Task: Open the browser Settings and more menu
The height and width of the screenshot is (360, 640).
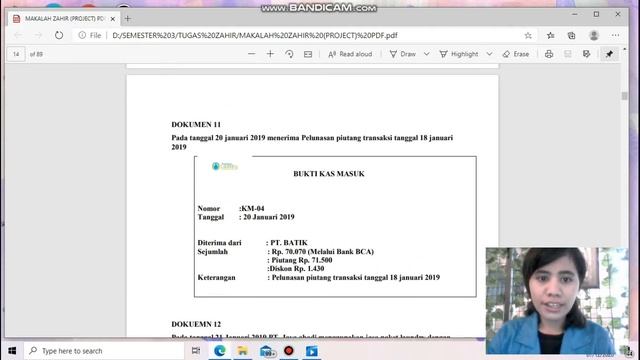Action: pyautogui.click(x=615, y=35)
